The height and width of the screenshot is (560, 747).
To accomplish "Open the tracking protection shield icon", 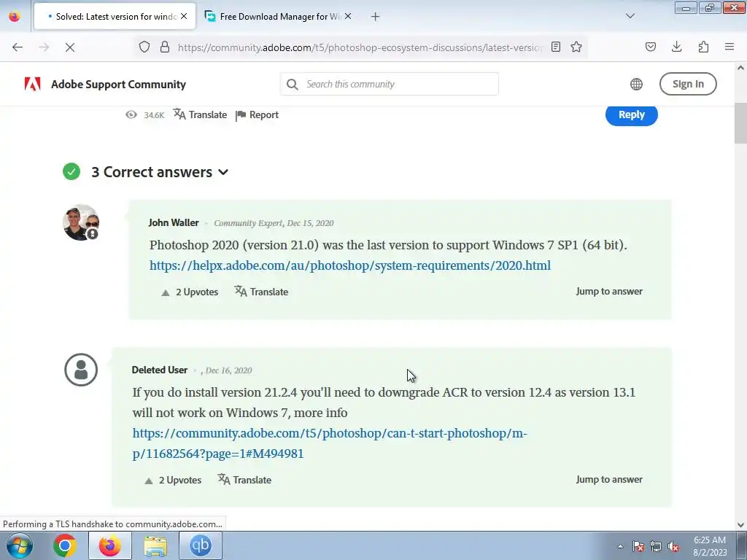I will (x=144, y=47).
